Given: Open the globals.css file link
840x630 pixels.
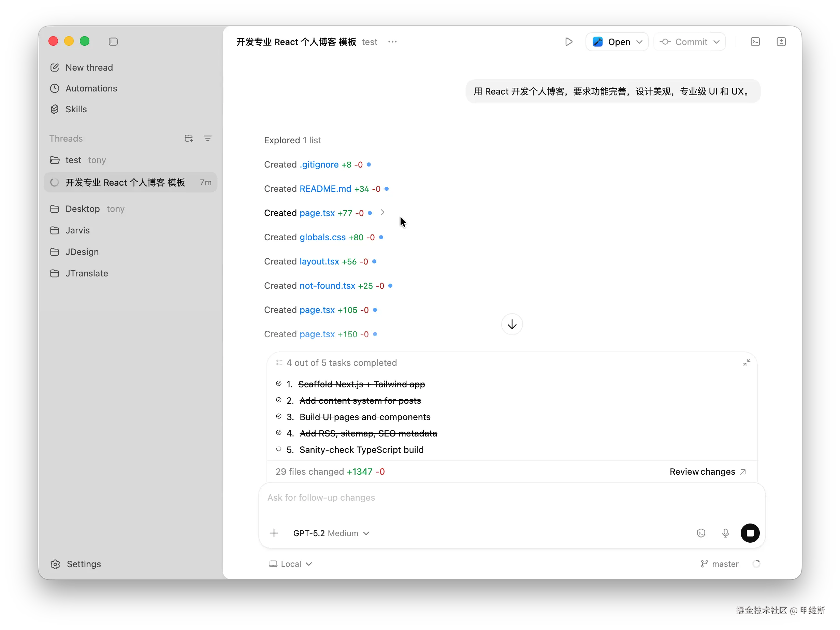Looking at the screenshot, I should [x=322, y=237].
